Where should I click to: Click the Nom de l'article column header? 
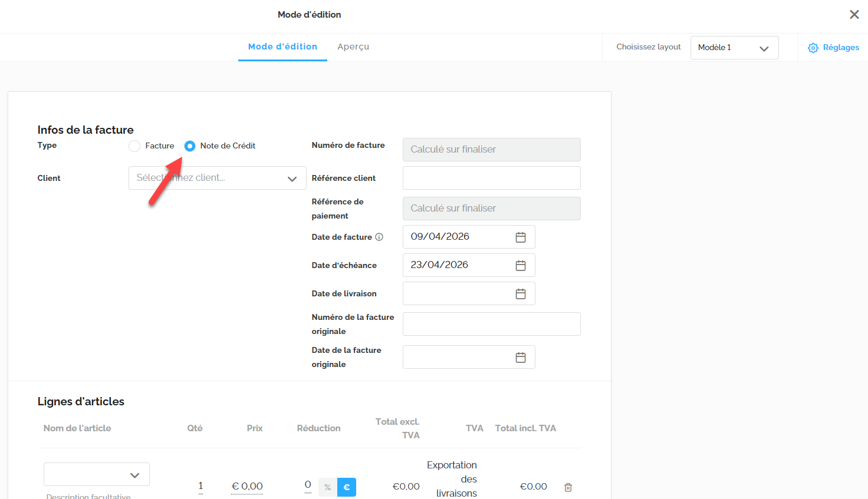tap(77, 428)
